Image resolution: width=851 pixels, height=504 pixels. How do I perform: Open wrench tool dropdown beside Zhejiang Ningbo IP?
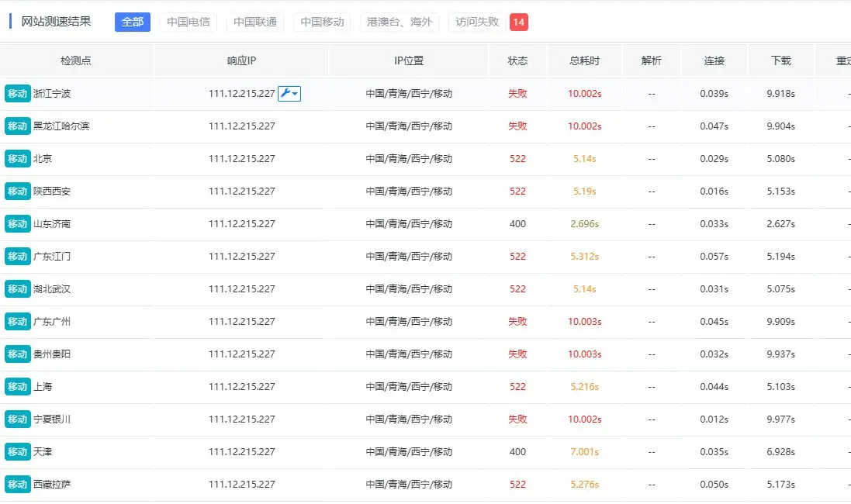[289, 94]
